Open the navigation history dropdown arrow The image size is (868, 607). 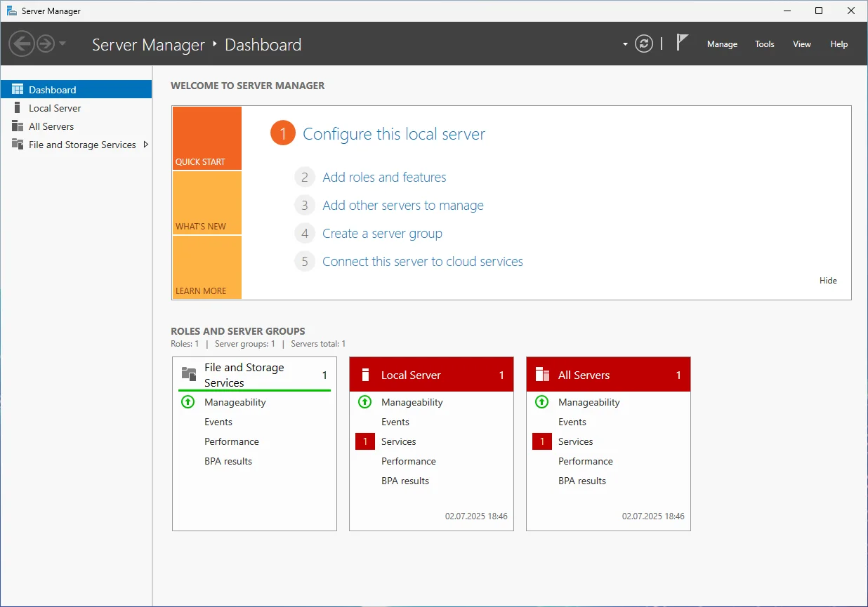(63, 44)
